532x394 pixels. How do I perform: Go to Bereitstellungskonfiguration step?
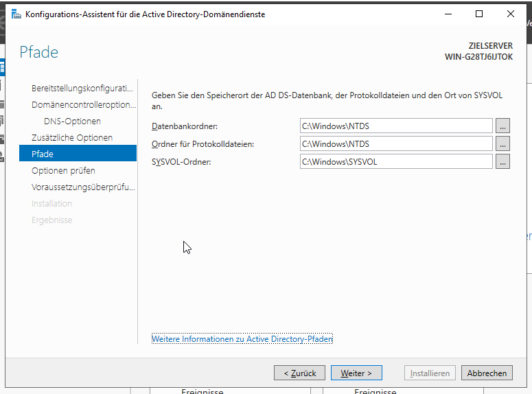[x=82, y=89]
